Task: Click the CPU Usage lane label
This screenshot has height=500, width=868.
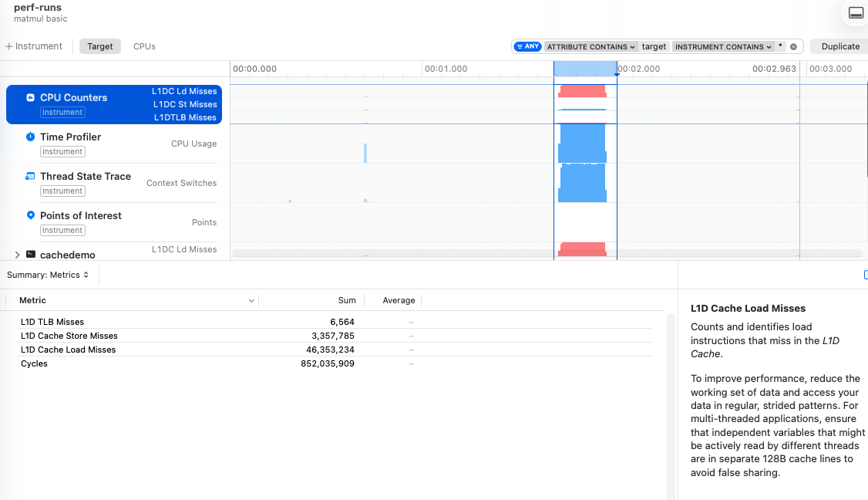Action: point(193,144)
